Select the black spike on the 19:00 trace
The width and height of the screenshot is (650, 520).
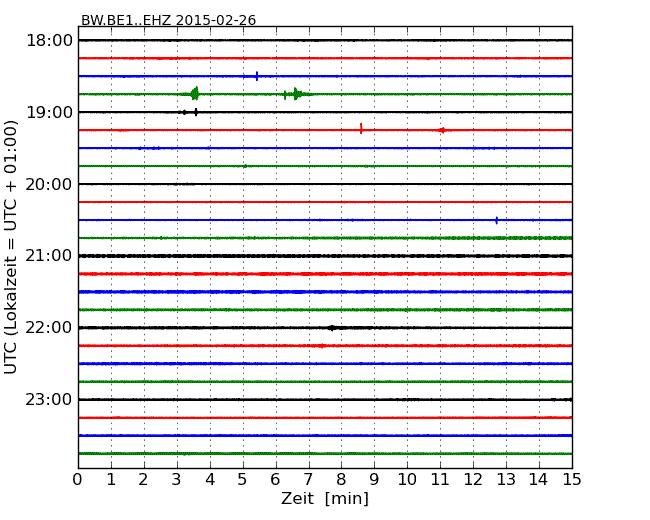(196, 112)
